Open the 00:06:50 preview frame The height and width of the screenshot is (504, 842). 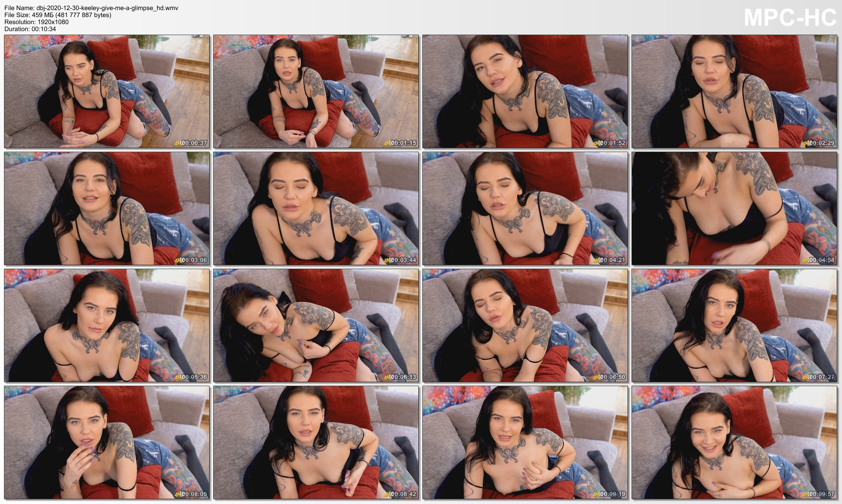pyautogui.click(x=525, y=325)
